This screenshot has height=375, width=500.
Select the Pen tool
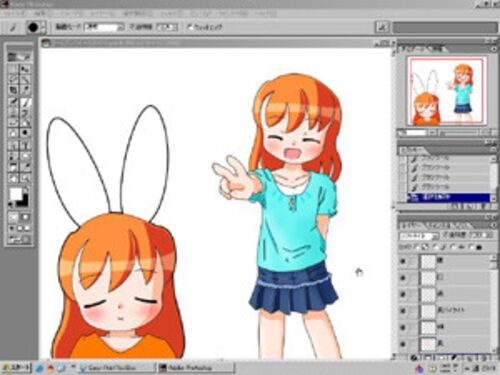[x=13, y=156]
